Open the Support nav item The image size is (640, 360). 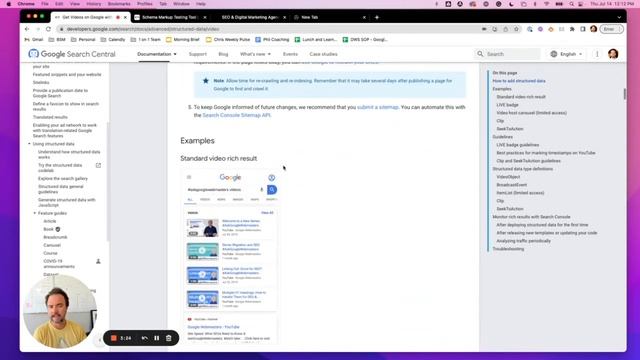coord(198,54)
